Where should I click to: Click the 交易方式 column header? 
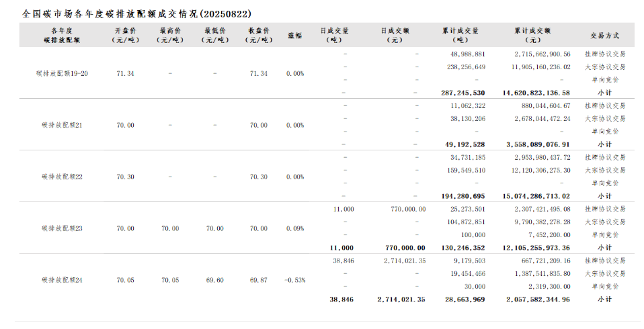(x=604, y=35)
